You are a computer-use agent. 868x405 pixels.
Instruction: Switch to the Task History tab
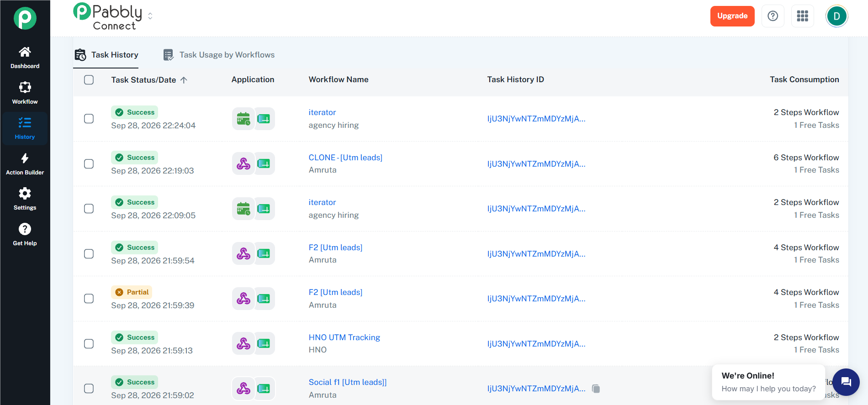106,55
